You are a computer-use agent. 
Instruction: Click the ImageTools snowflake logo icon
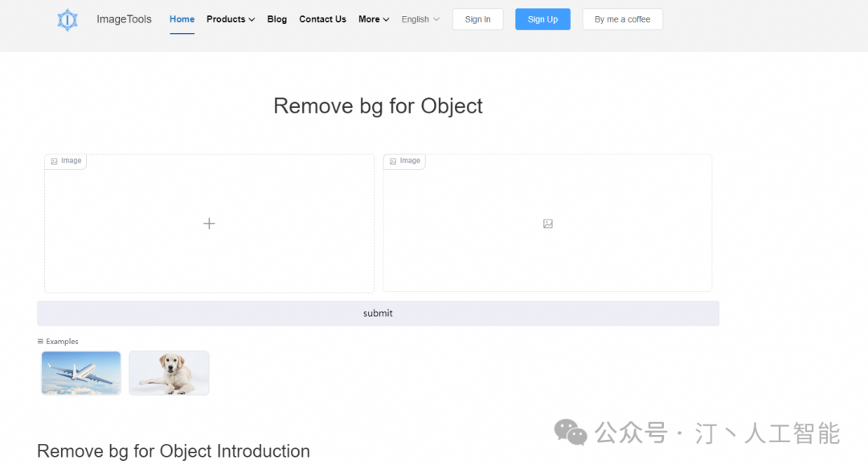68,19
